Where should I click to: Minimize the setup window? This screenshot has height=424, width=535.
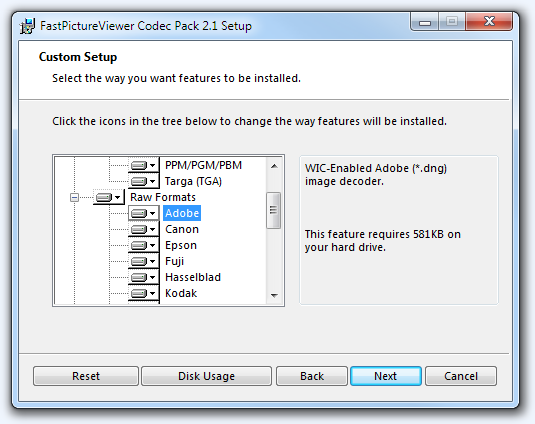(425, 22)
